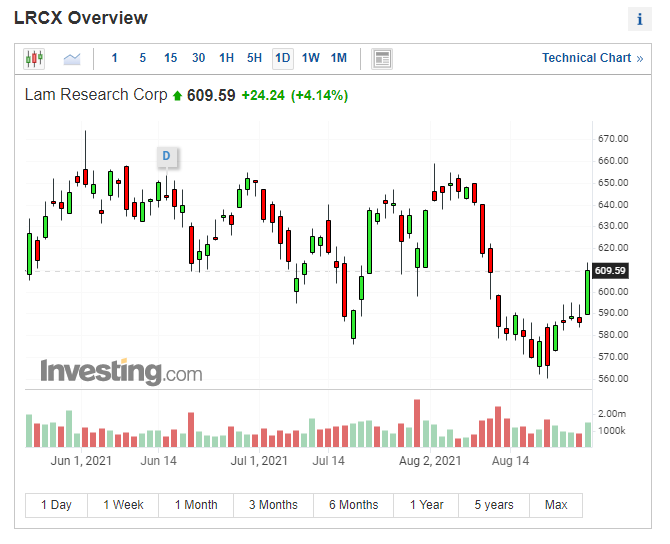Image resolution: width=670 pixels, height=544 pixels.
Task: Click the Jun 1, 2021 date label
Action: [81, 461]
